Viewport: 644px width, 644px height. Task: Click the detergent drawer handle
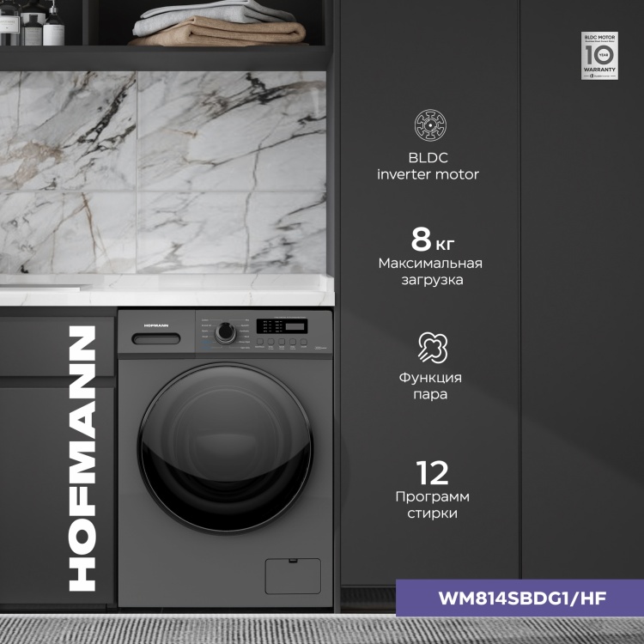pyautogui.click(x=156, y=339)
